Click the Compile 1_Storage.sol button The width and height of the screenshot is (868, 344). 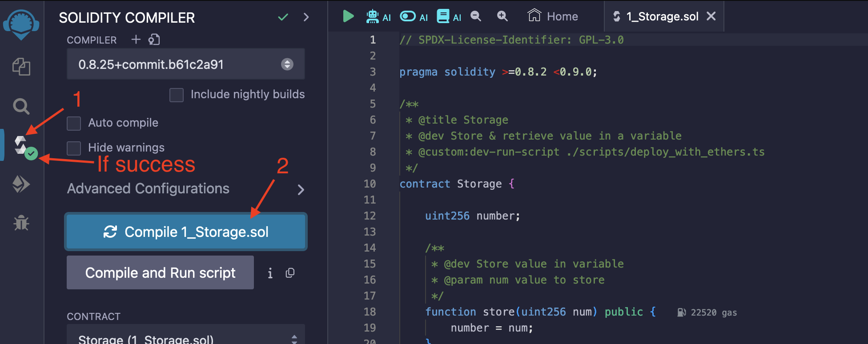[186, 232]
